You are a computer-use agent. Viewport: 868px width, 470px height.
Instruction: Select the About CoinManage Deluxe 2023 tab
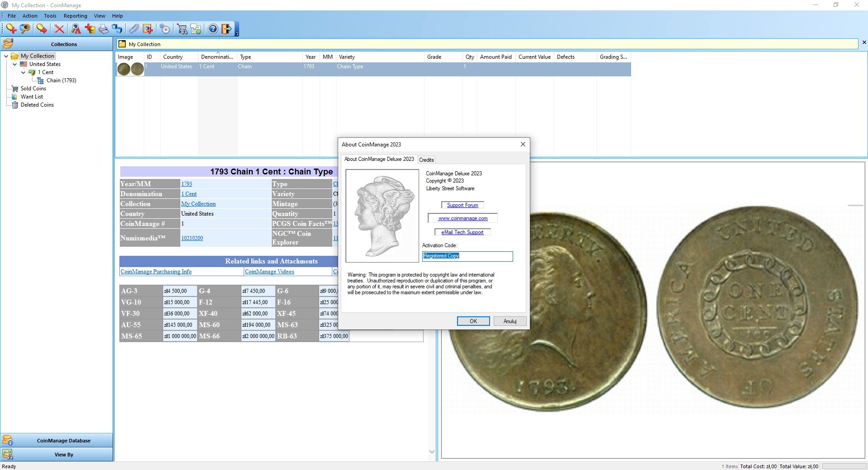(379, 159)
